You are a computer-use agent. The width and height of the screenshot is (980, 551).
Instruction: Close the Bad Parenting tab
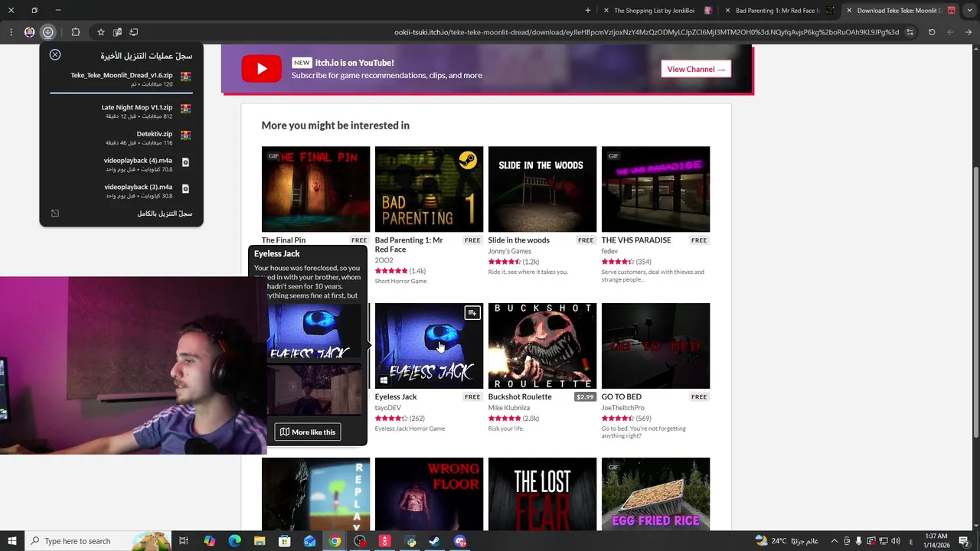click(727, 11)
